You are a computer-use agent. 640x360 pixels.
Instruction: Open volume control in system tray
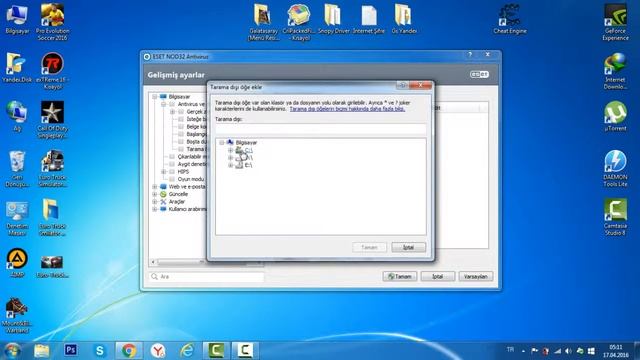(568, 351)
